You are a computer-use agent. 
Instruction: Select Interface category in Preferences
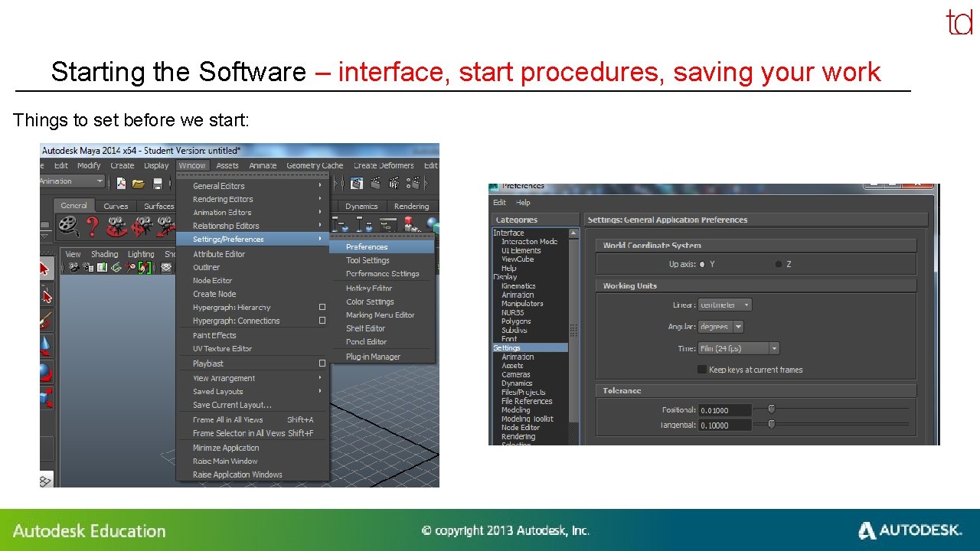click(x=509, y=233)
